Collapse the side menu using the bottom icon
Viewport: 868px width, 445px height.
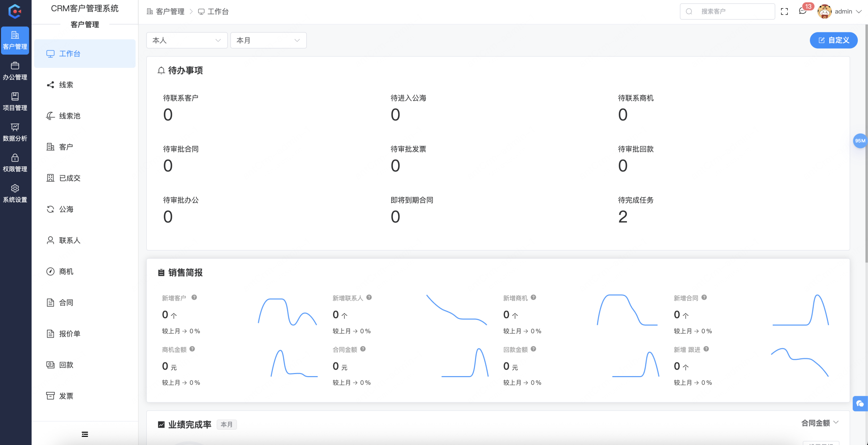(84, 434)
